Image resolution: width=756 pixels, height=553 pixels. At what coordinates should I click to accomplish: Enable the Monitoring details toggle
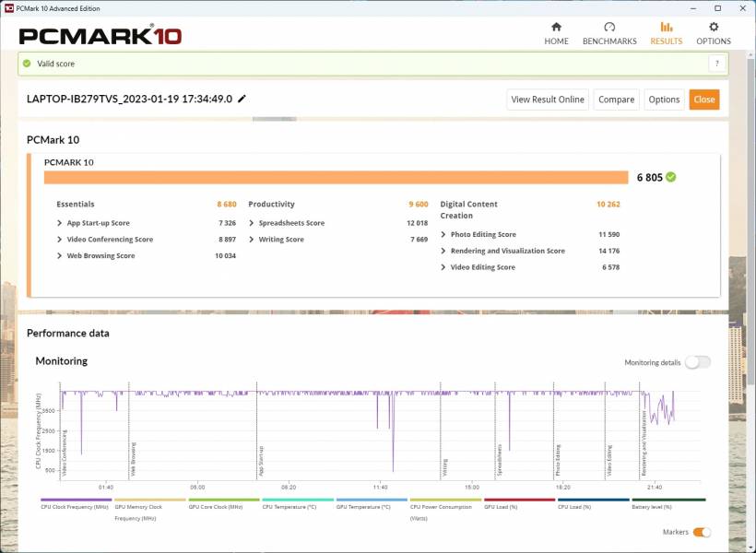pos(698,362)
